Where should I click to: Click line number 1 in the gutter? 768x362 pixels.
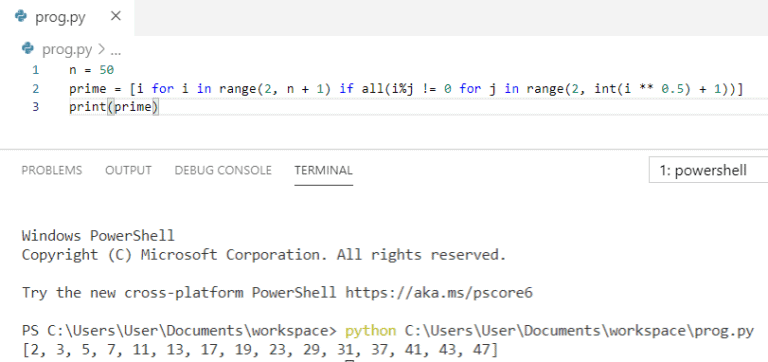[x=35, y=70]
